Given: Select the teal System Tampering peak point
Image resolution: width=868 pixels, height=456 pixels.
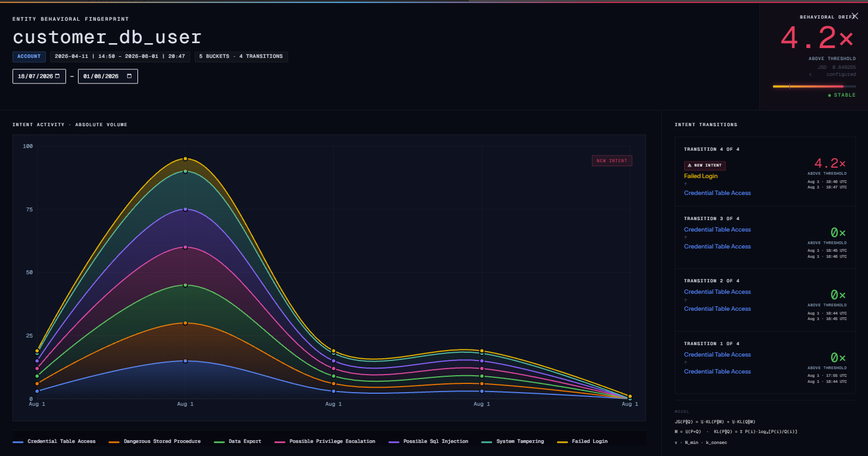Looking at the screenshot, I should (x=185, y=171).
